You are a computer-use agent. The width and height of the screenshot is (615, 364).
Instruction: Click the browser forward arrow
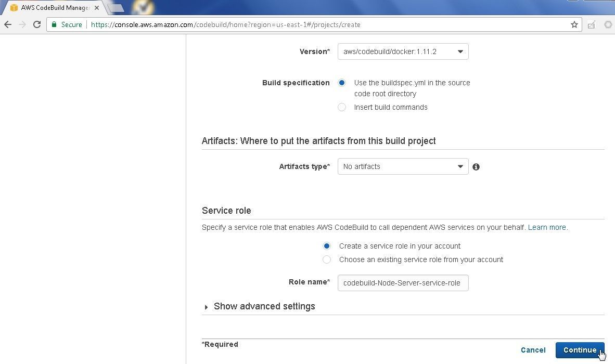coord(22,24)
